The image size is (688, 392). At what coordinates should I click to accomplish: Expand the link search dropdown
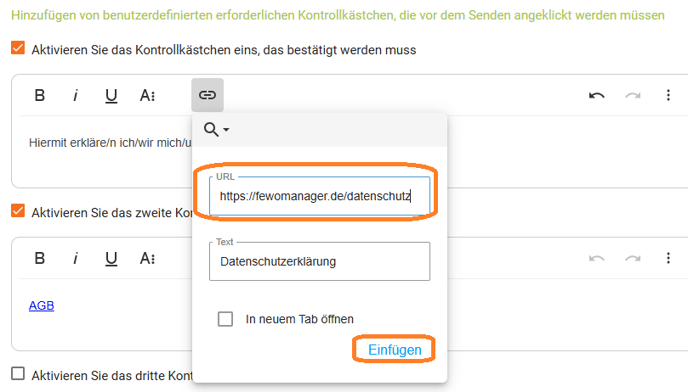pyautogui.click(x=216, y=129)
